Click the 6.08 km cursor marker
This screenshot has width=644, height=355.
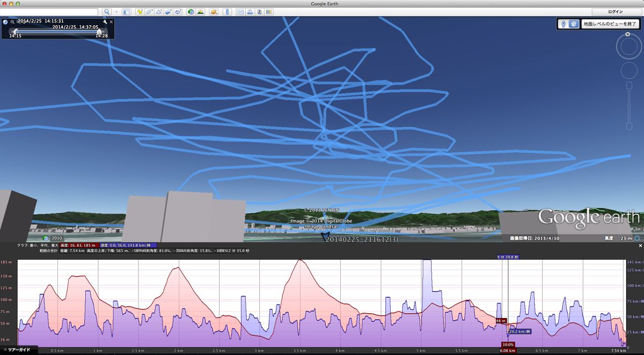pyautogui.click(x=508, y=351)
